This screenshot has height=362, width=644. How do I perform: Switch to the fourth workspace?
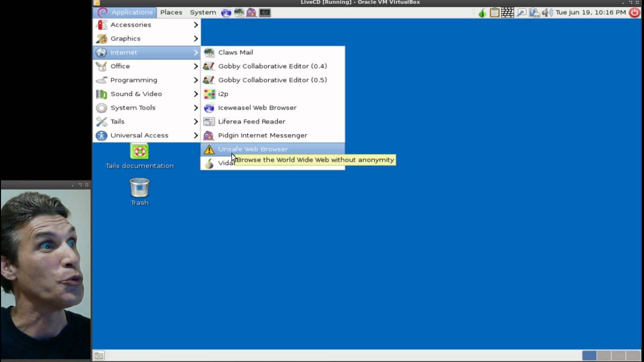click(x=633, y=355)
